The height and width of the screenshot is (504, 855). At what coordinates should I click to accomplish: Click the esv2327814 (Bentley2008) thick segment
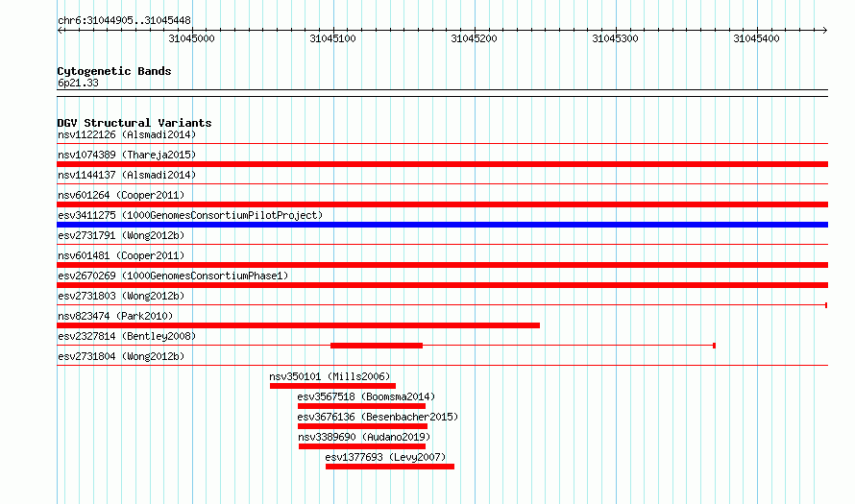[x=377, y=346]
